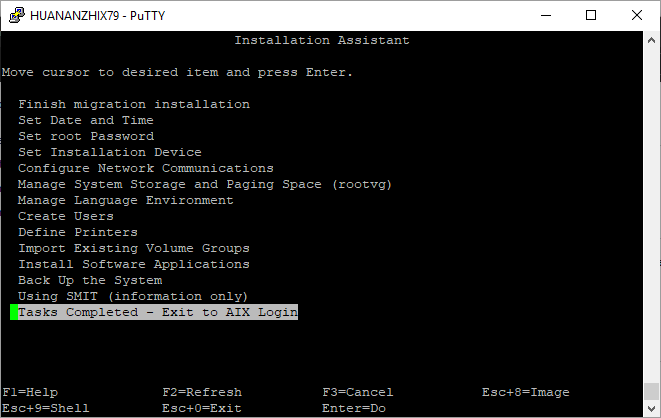Select Finish migration installation
The width and height of the screenshot is (661, 418).
click(x=134, y=104)
